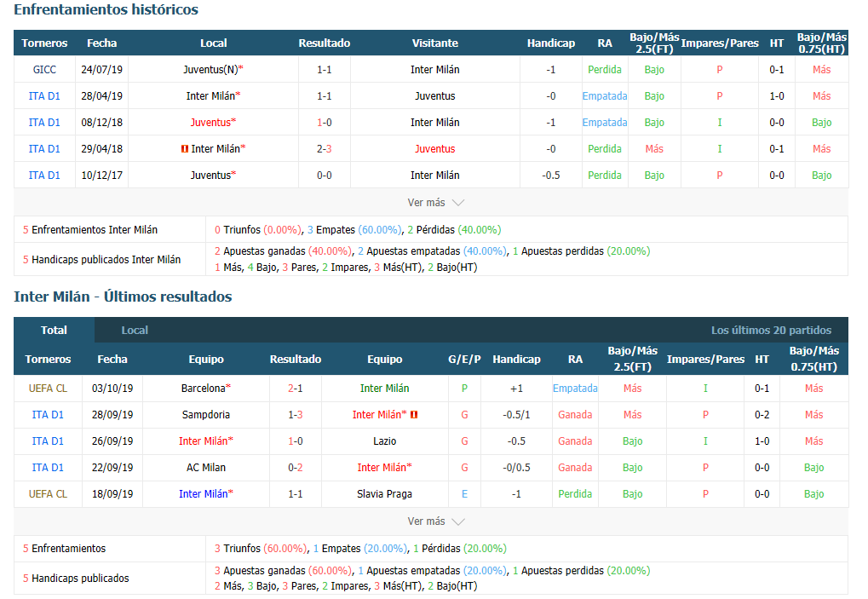868x599 pixels.
Task: Expand Ver más under Últimos resultados table
Action: pos(435,521)
